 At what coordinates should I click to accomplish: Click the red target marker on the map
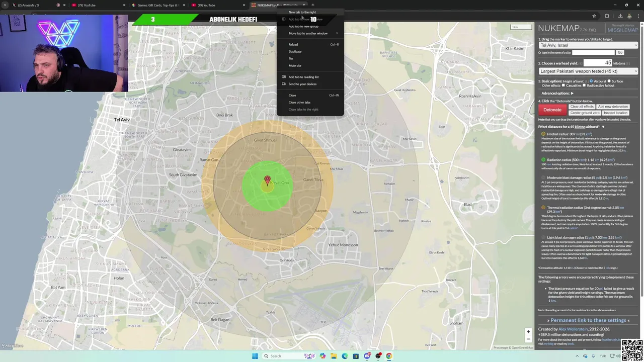coord(267,179)
